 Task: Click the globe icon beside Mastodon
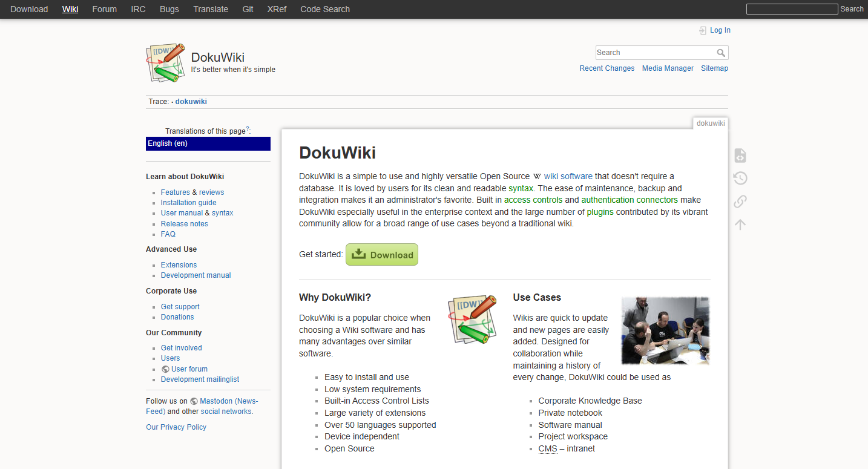click(x=194, y=401)
